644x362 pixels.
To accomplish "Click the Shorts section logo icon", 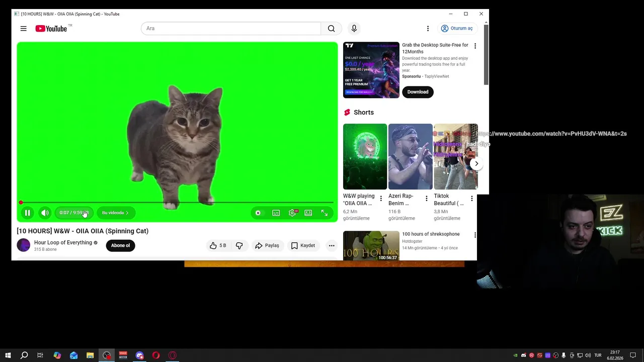I will pyautogui.click(x=347, y=113).
